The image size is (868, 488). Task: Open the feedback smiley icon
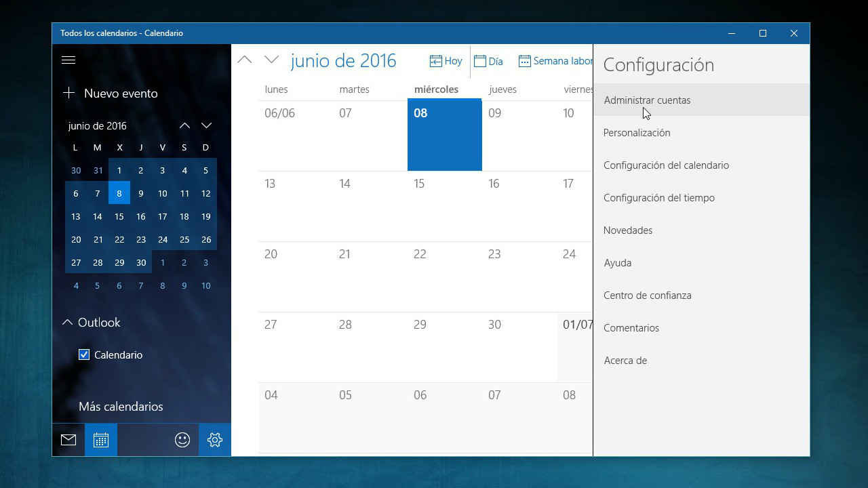182,440
